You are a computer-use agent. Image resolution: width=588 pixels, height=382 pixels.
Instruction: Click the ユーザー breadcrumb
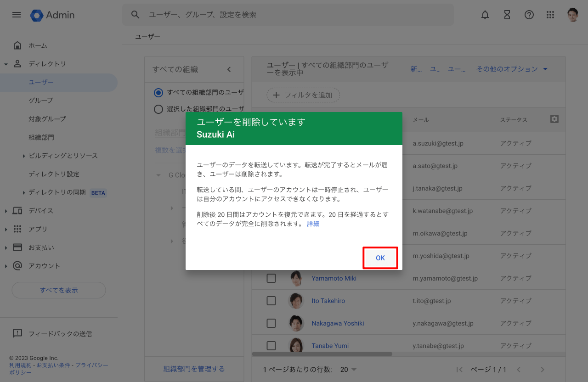click(147, 37)
